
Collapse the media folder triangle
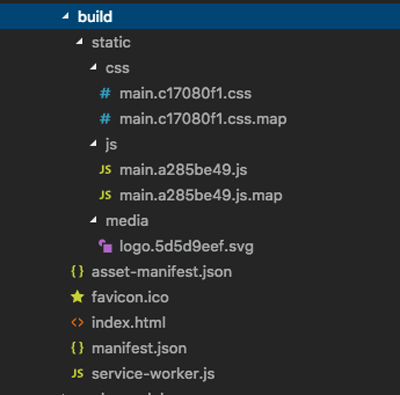(x=93, y=220)
